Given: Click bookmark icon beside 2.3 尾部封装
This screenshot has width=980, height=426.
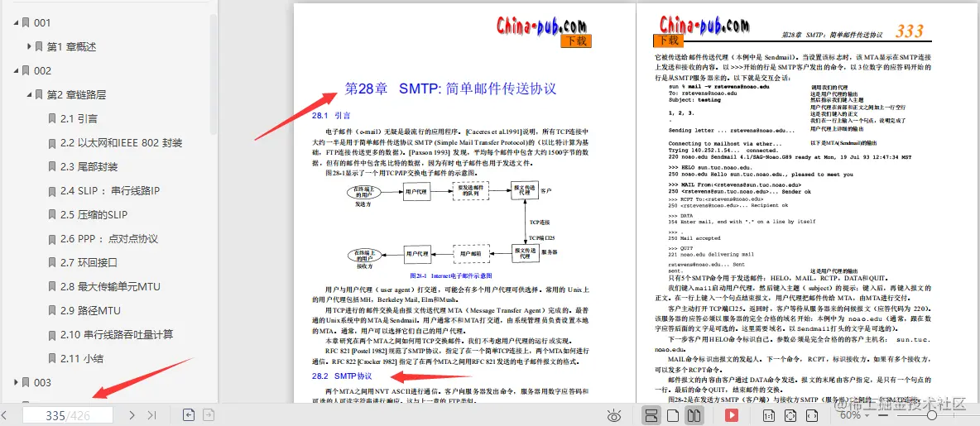Looking at the screenshot, I should [x=52, y=167].
